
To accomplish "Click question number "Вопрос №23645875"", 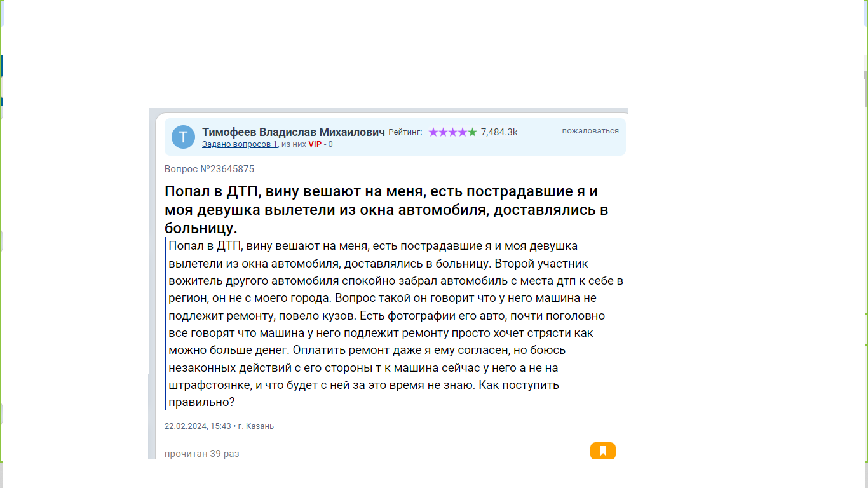I will (x=209, y=169).
